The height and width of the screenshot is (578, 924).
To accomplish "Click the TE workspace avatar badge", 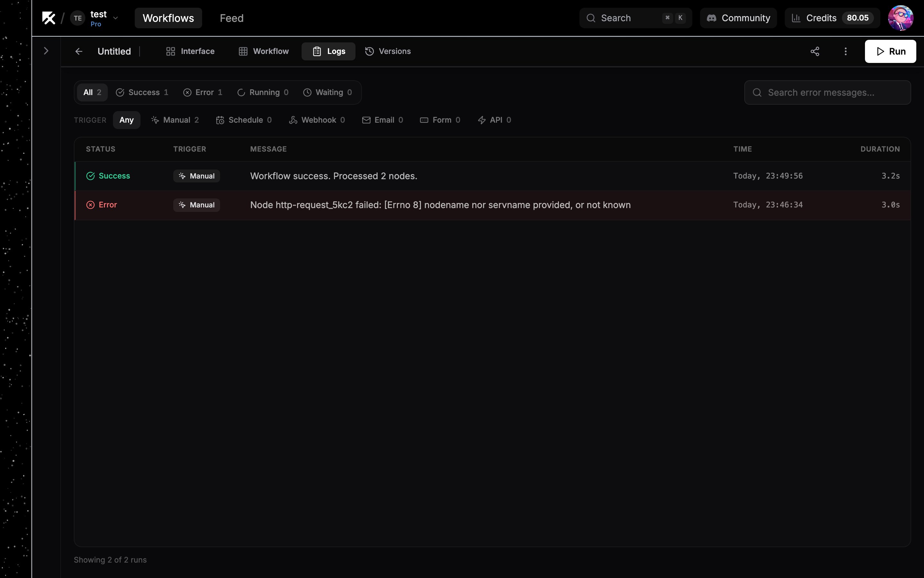I will pos(78,18).
